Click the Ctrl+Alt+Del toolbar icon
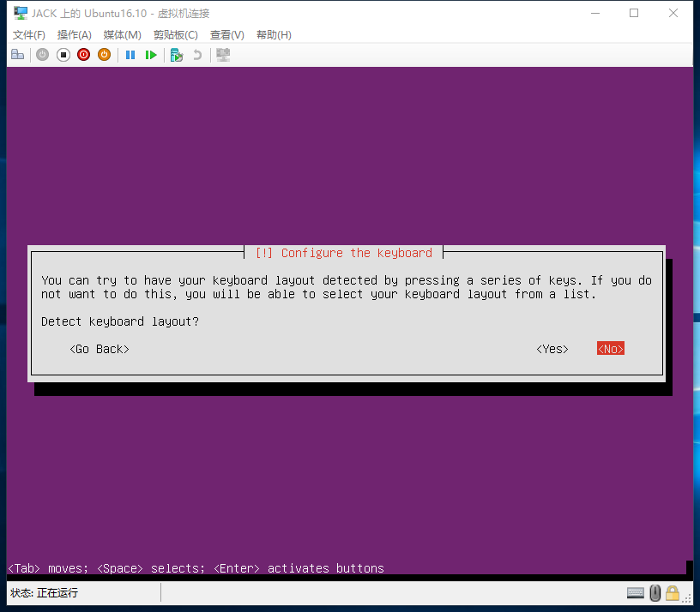Screen dimensions: 700x612 [x=17, y=55]
